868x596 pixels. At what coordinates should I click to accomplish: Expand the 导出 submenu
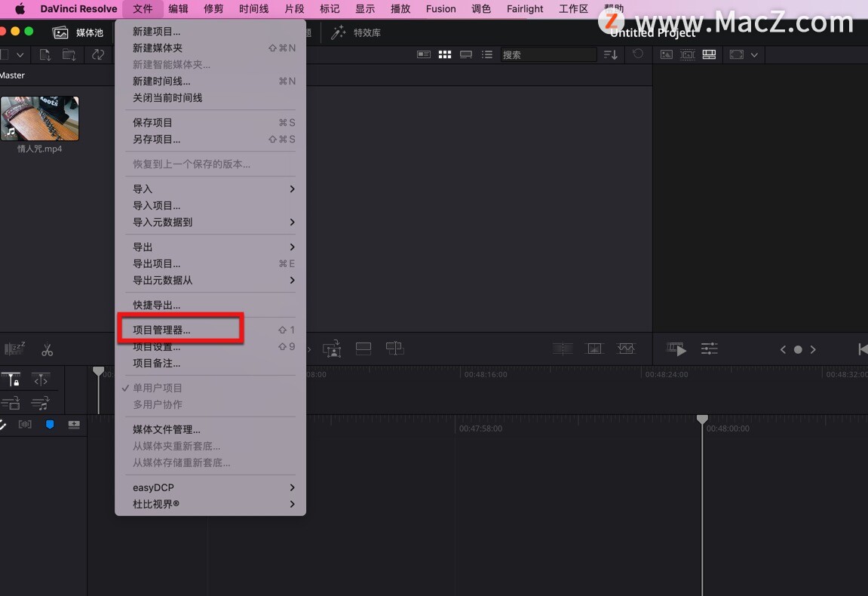tap(210, 247)
